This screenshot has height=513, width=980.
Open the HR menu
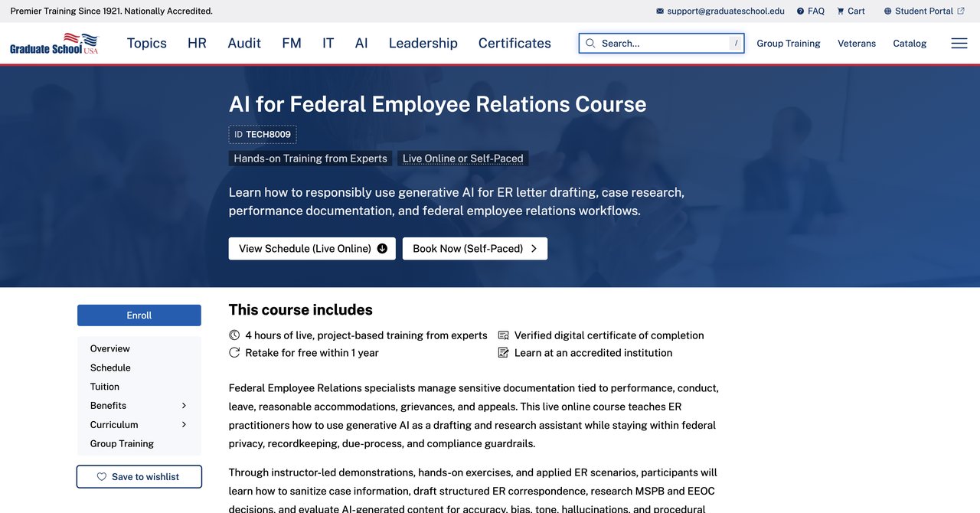click(197, 43)
